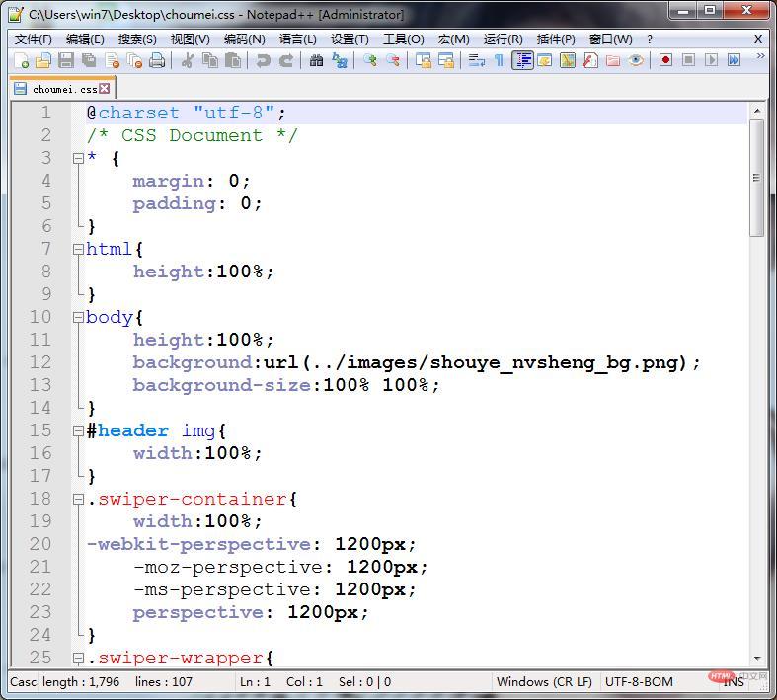Close the choumei.css tab
Screen dimensions: 777x700
[x=104, y=88]
